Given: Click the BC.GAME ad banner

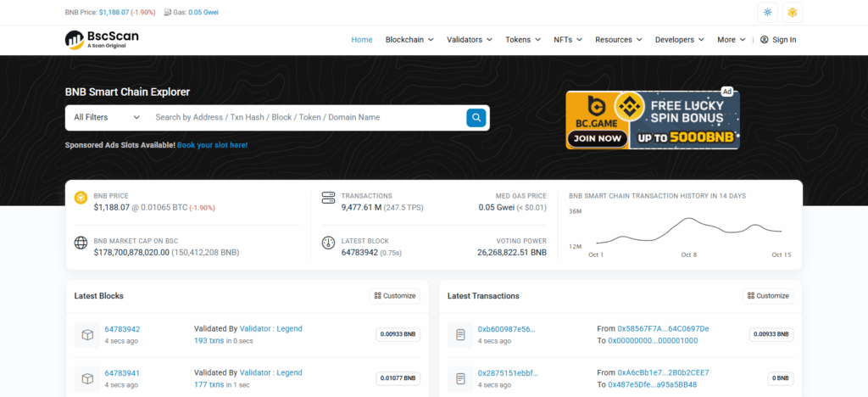Looking at the screenshot, I should pos(653,120).
